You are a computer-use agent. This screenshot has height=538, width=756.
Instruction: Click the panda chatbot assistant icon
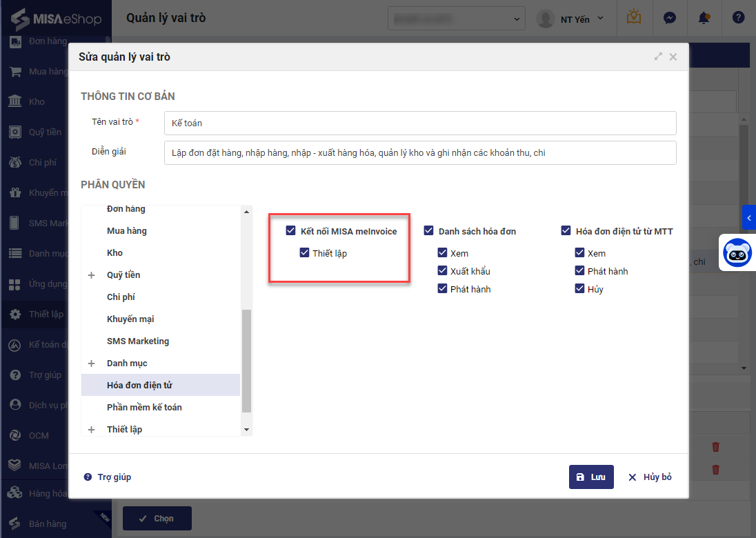click(737, 252)
